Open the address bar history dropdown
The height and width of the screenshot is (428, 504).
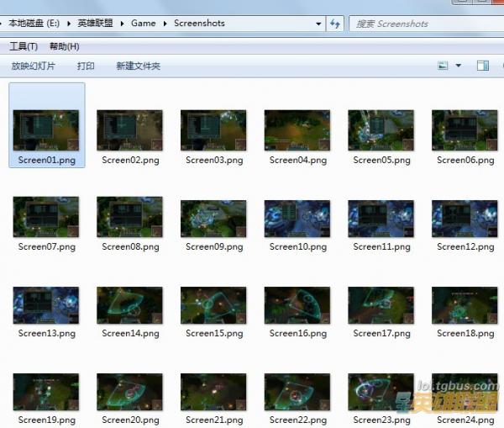(x=318, y=24)
